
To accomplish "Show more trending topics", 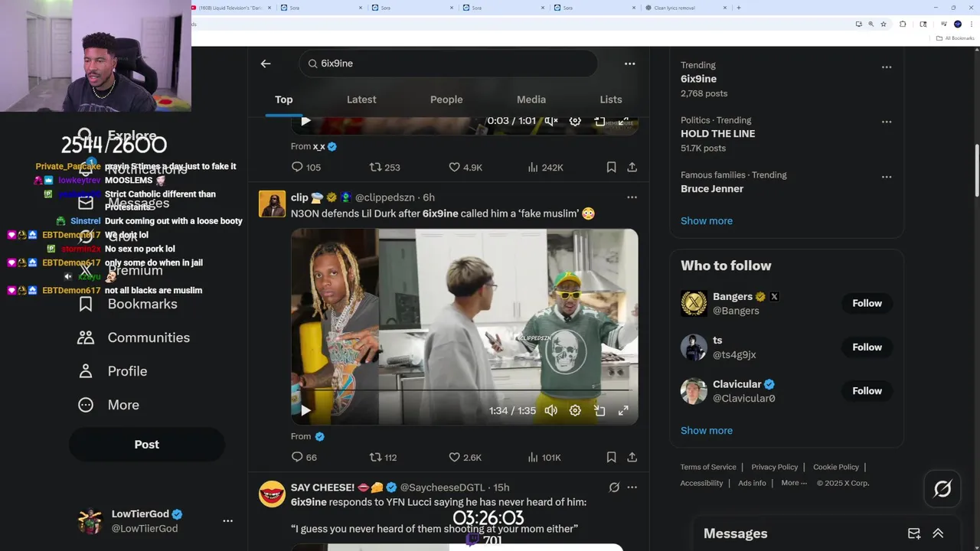I will click(707, 220).
